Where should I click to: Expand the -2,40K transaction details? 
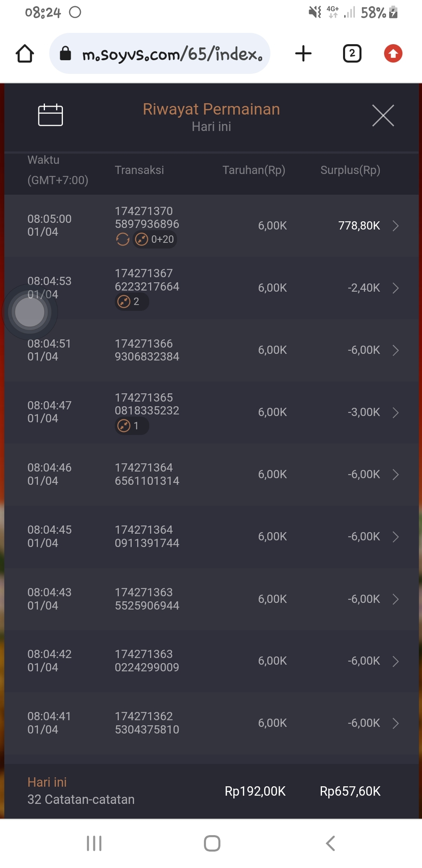(x=395, y=288)
